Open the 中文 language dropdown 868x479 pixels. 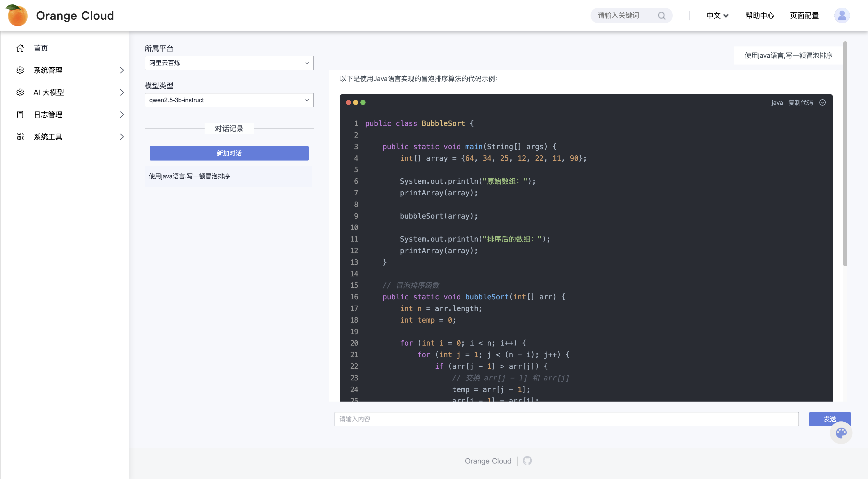tap(717, 15)
